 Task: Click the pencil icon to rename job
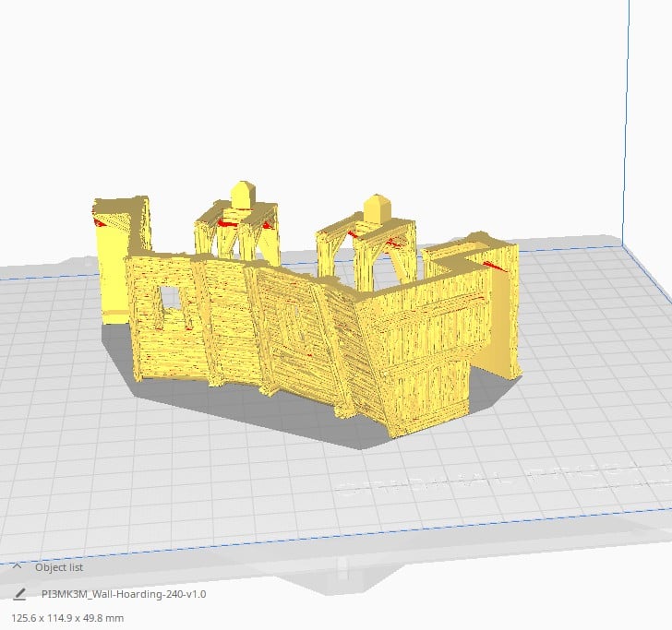19,594
